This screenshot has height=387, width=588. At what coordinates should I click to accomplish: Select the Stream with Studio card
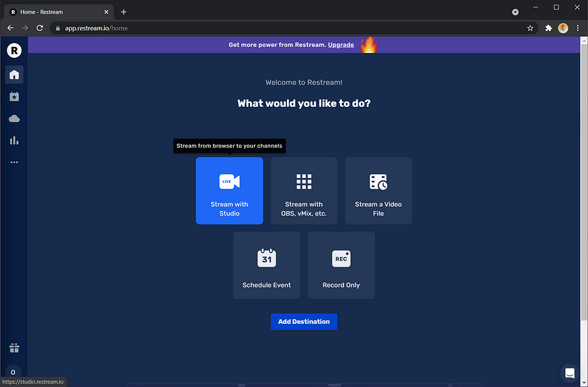tap(229, 191)
